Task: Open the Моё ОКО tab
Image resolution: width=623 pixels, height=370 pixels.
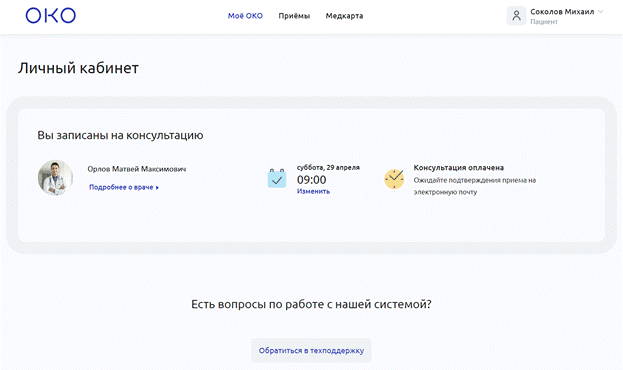Action: tap(245, 16)
